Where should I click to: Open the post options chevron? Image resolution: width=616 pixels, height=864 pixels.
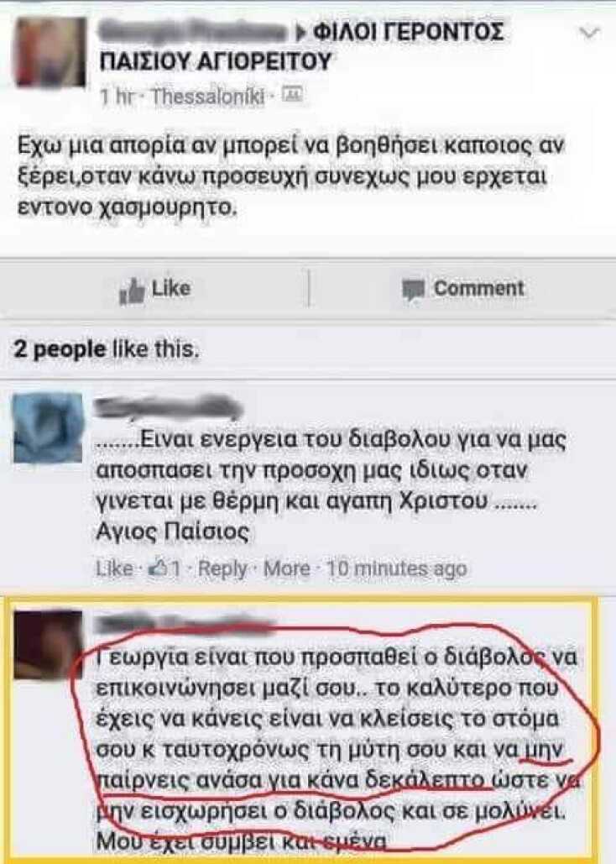point(589,34)
